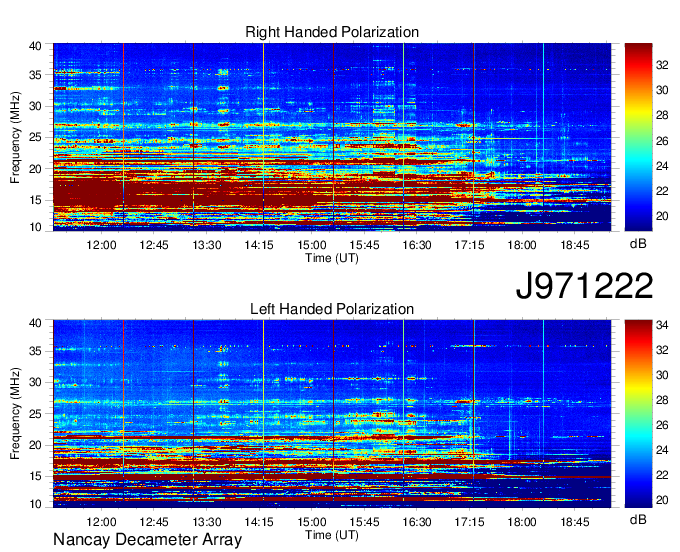
Task: Click the "12:45" tick under the lower plot
Action: coord(154,522)
